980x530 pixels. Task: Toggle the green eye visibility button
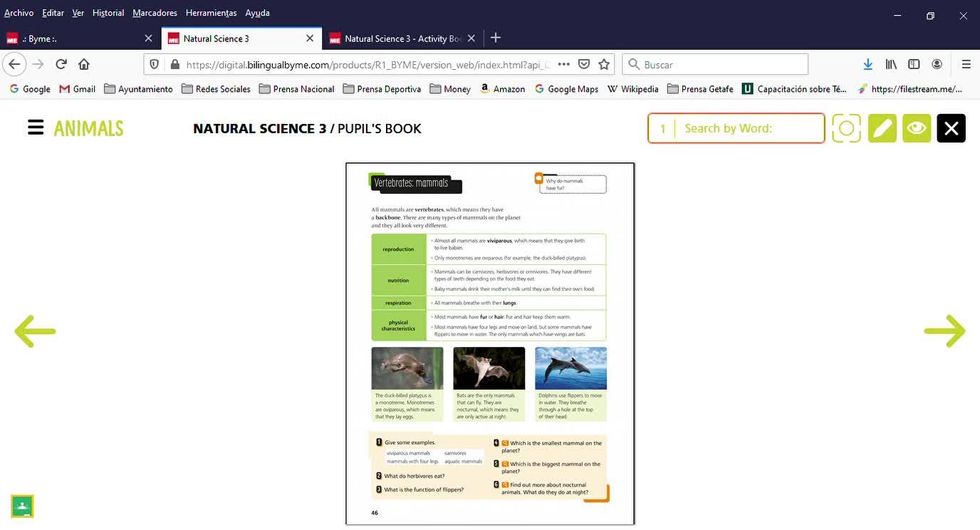click(917, 128)
